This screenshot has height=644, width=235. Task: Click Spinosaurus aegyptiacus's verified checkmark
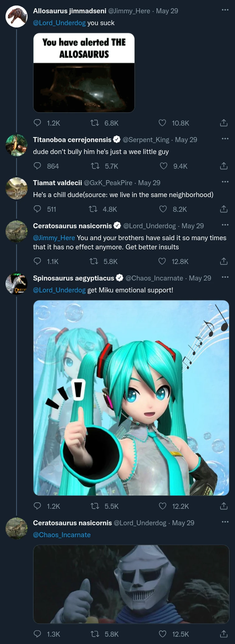[120, 278]
